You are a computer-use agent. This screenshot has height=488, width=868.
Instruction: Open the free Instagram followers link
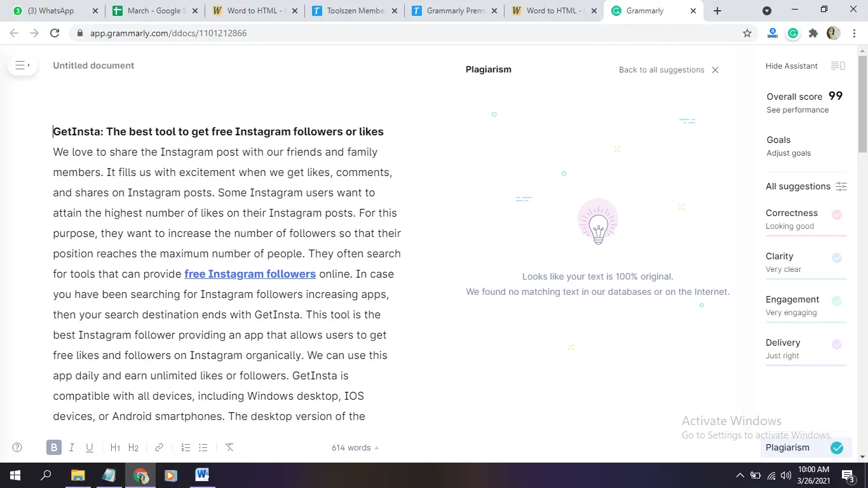coord(250,274)
